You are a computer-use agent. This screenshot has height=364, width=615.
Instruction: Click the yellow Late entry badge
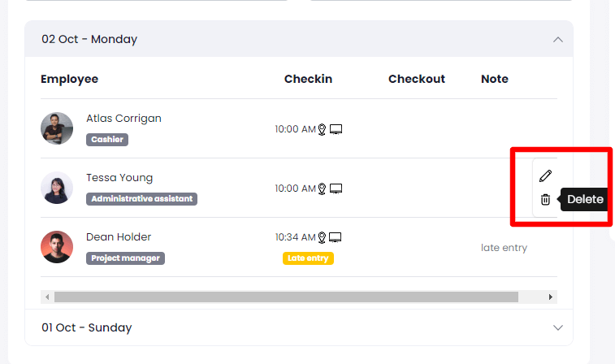(x=309, y=258)
